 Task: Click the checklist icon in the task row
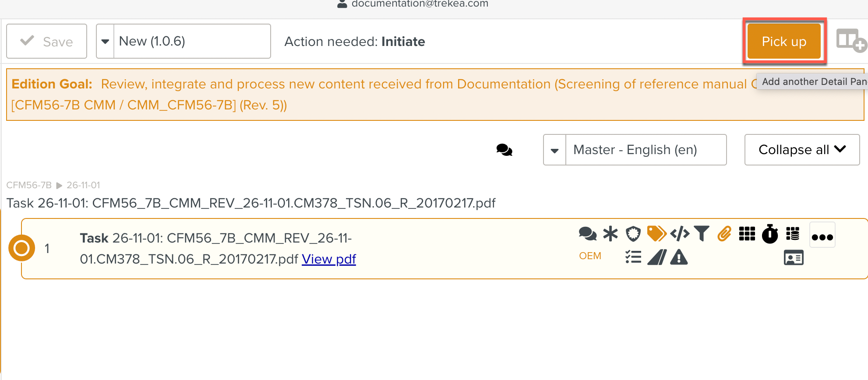pos(633,257)
